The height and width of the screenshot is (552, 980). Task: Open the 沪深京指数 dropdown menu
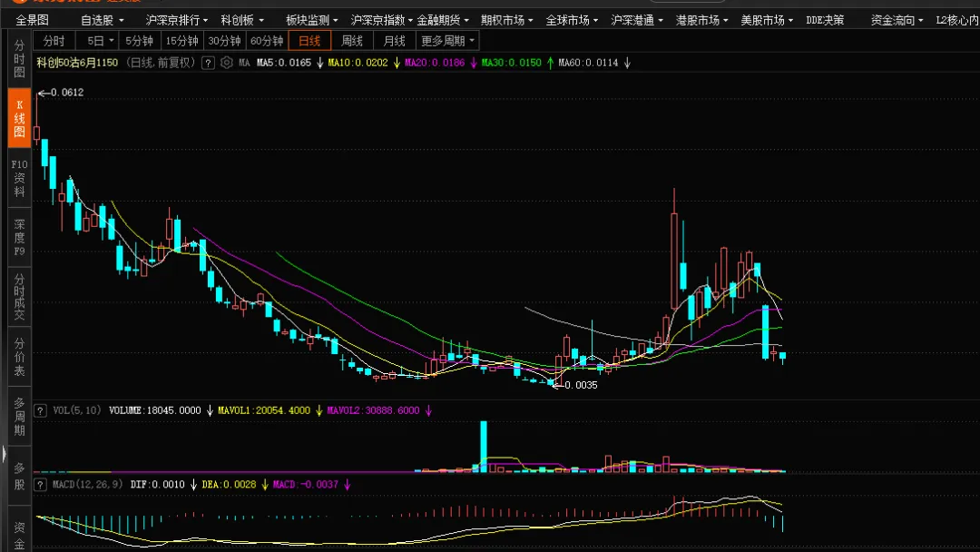point(382,21)
